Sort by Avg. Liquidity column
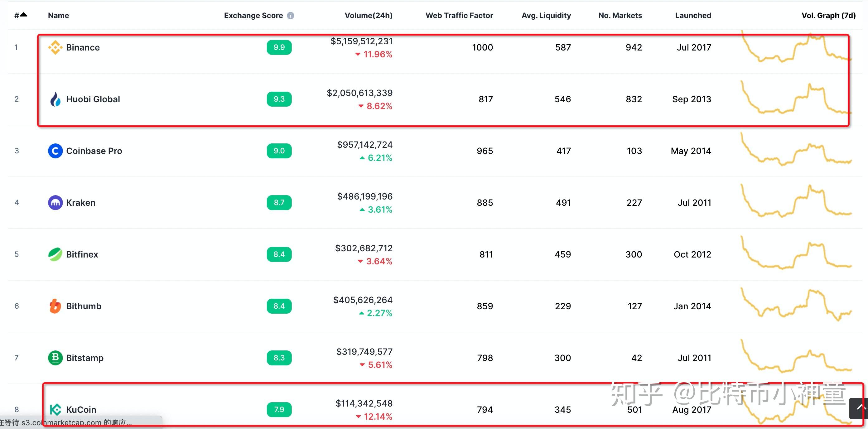 coord(546,16)
